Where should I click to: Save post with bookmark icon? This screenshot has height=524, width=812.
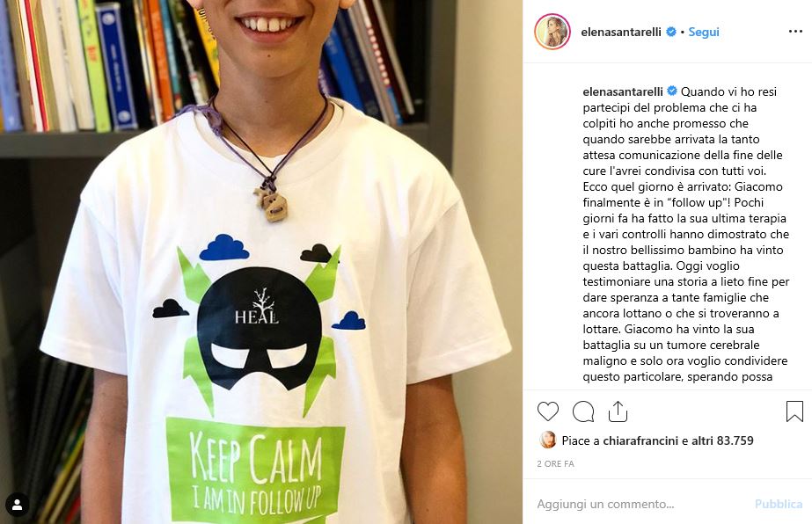point(794,411)
